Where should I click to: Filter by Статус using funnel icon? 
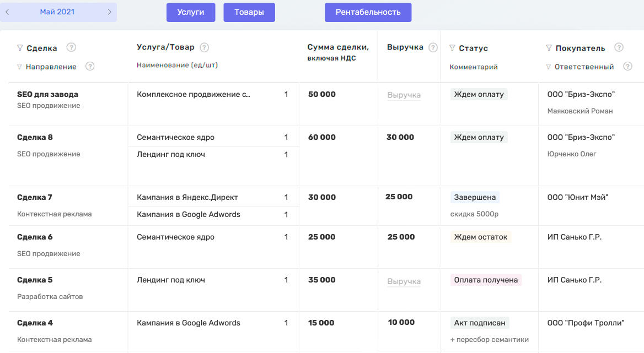(452, 48)
